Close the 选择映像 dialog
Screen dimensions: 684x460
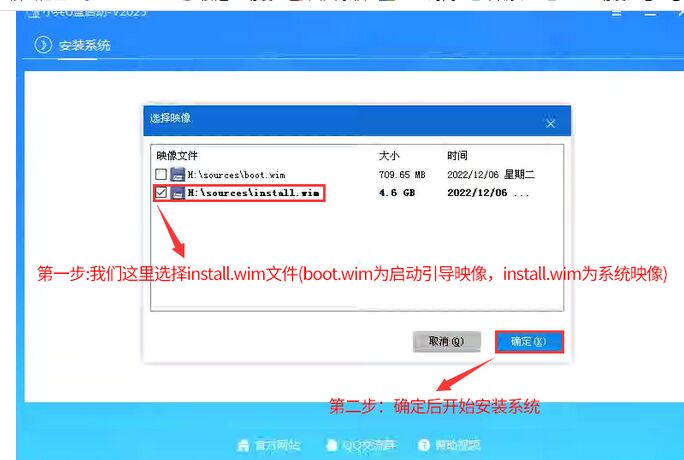click(x=551, y=123)
